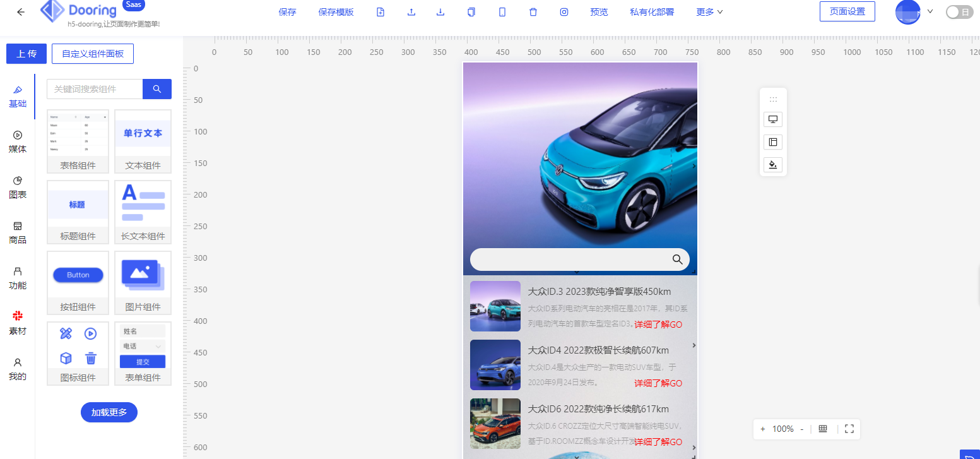Select the 图标组件 icon component thumbnail
Viewport: 980px width, 459px height.
(x=78, y=354)
